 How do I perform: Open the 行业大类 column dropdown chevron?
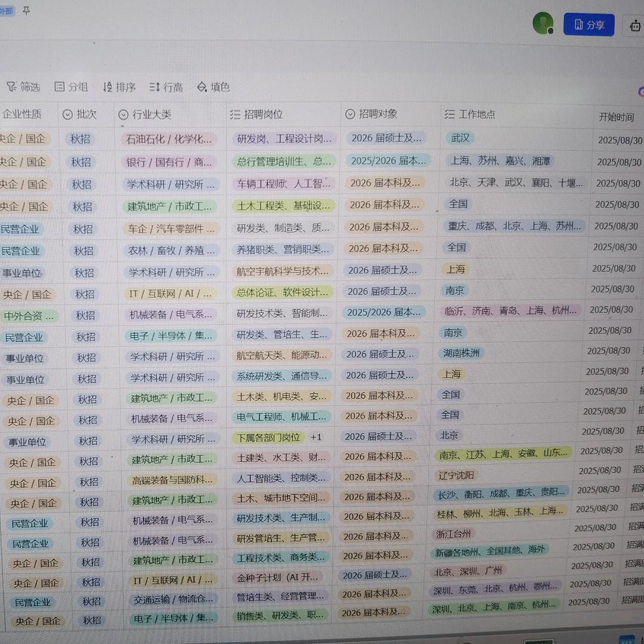[123, 114]
